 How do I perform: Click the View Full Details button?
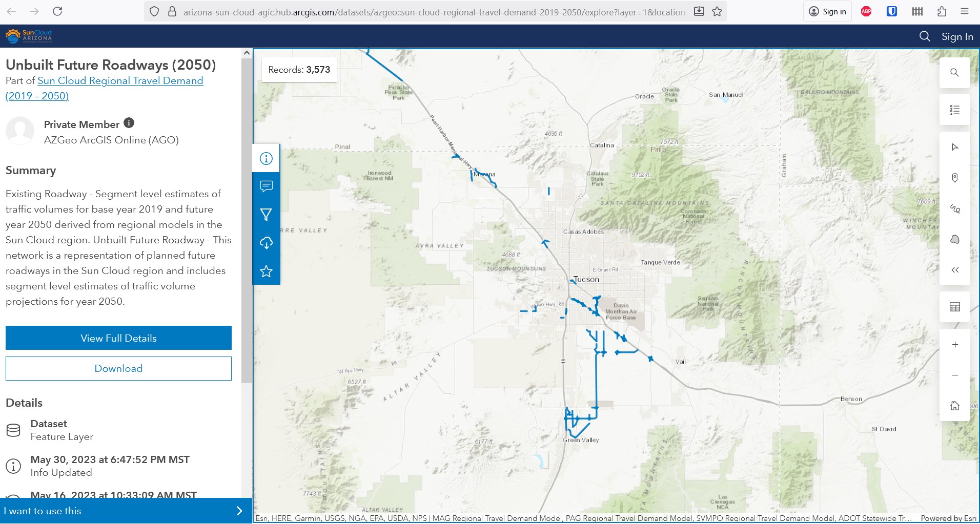pos(118,338)
